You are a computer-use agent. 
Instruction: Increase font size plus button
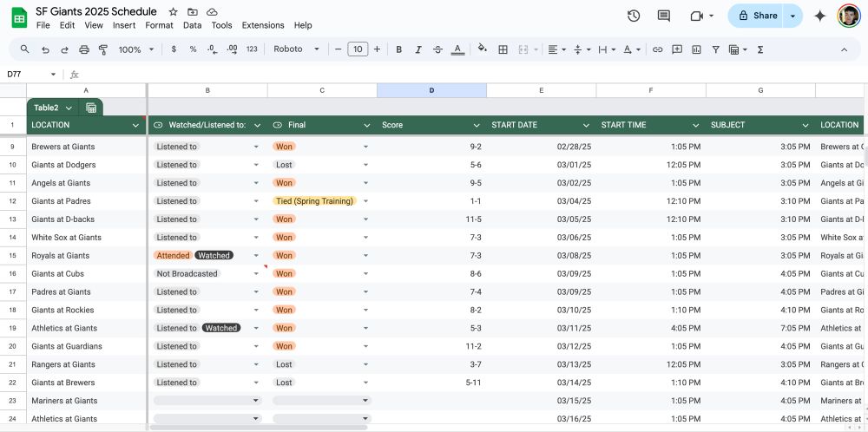coord(377,49)
